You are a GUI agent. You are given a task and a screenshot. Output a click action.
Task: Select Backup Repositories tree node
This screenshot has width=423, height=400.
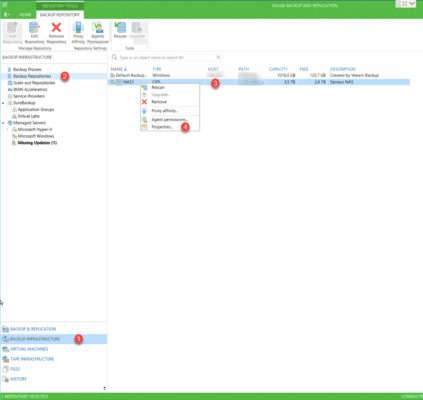pyautogui.click(x=32, y=76)
